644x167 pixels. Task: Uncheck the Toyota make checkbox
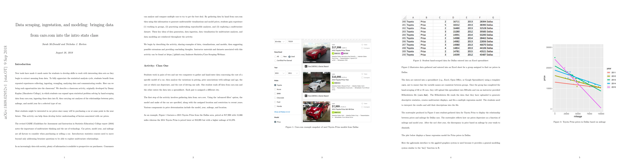pos(275,85)
